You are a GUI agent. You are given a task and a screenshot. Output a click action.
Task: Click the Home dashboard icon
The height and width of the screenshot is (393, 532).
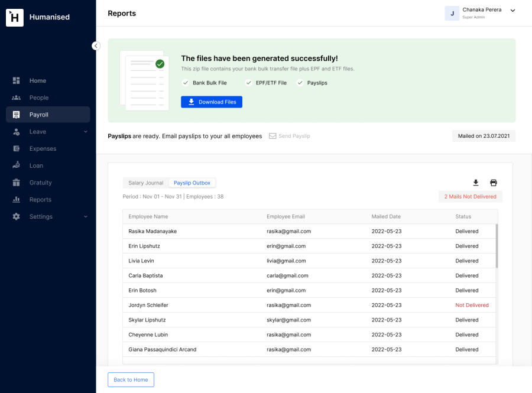click(x=17, y=81)
